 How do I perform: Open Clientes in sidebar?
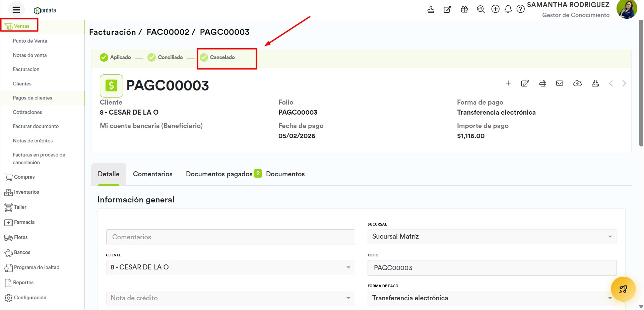pyautogui.click(x=22, y=84)
